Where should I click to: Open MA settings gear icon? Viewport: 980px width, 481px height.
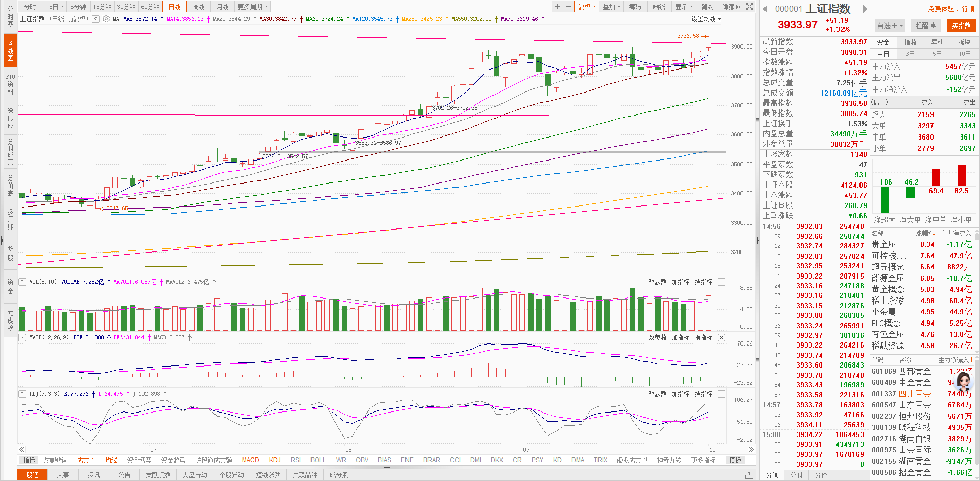[x=106, y=19]
